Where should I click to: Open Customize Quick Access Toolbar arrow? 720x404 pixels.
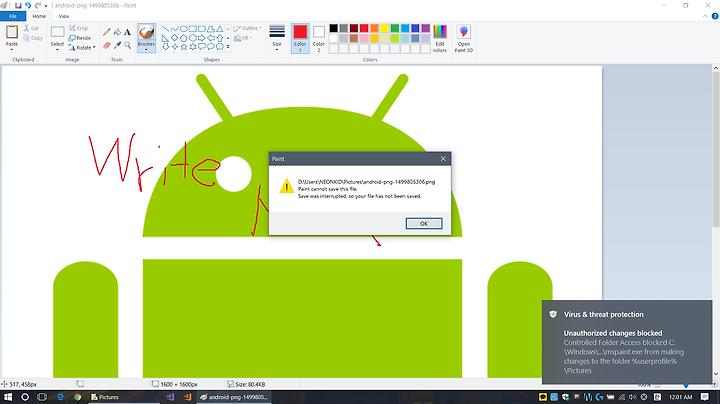(46, 6)
